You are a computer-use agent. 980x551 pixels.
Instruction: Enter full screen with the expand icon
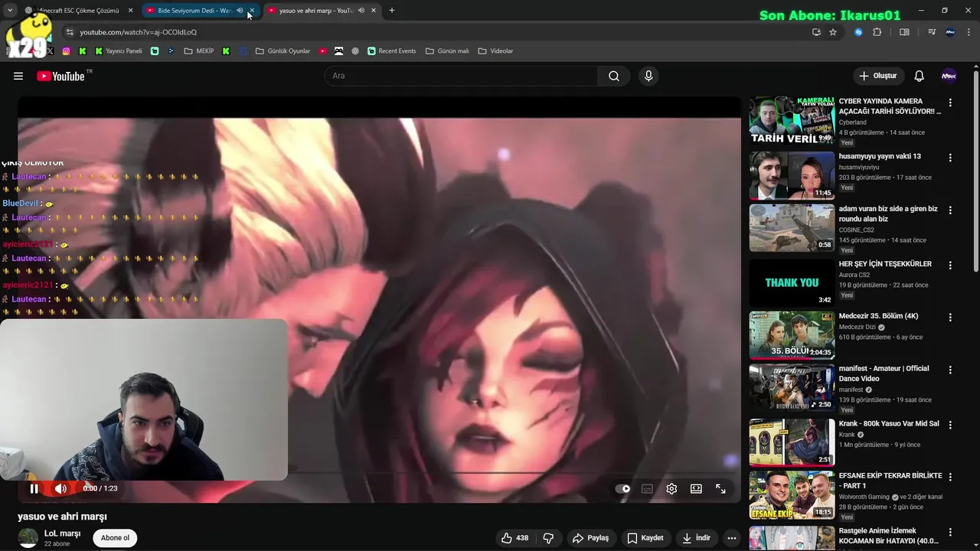[x=720, y=489]
